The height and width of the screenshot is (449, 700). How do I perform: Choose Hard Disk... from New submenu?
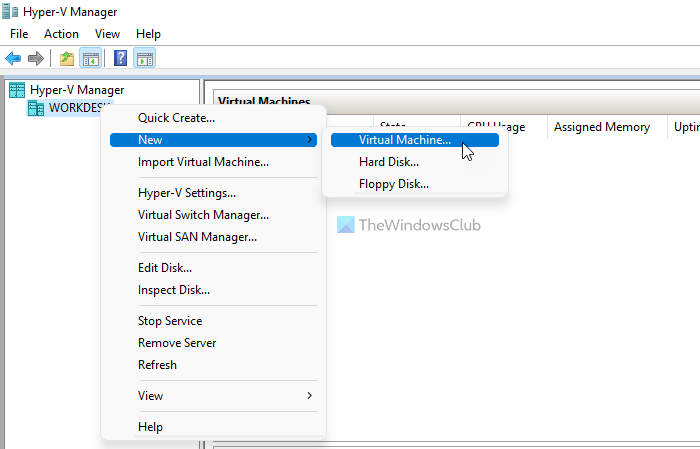tap(415, 162)
